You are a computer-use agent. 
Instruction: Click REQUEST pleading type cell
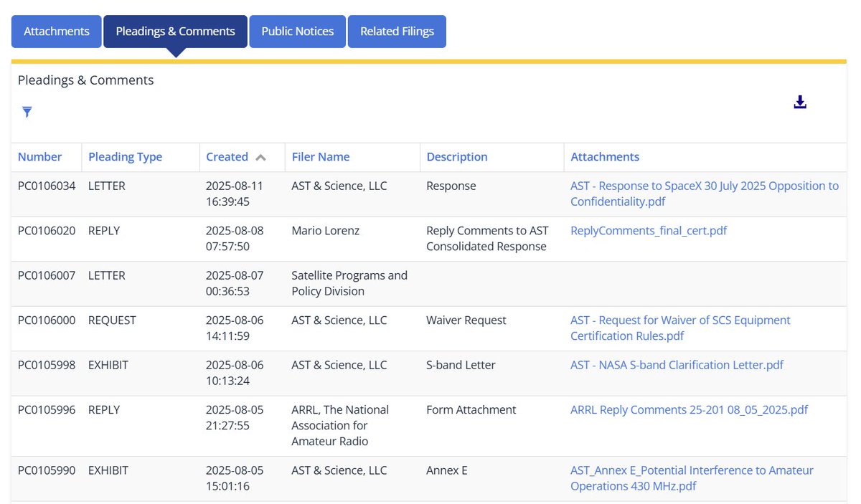(x=112, y=320)
